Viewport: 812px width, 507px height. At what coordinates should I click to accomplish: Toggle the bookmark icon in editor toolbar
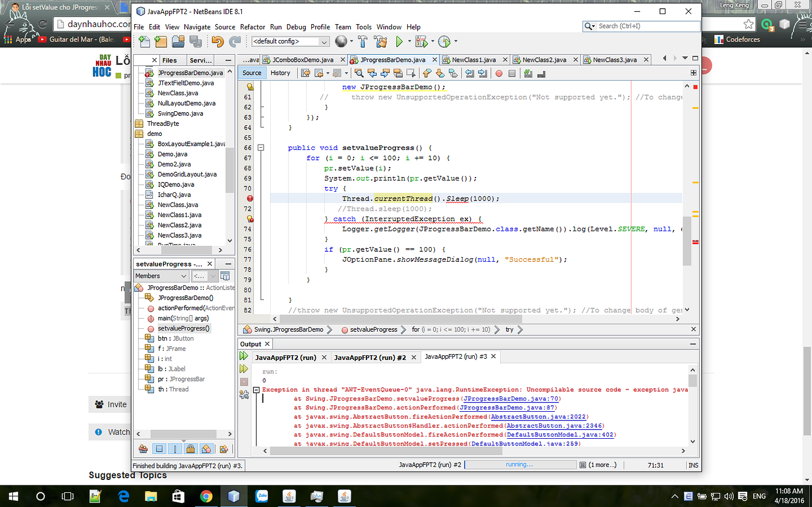coord(454,73)
